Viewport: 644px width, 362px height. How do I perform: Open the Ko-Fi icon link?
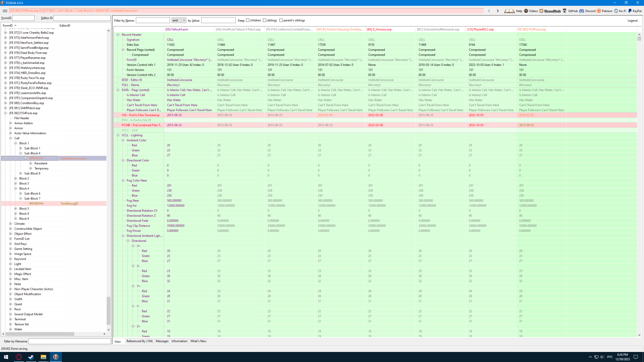[x=616, y=11]
